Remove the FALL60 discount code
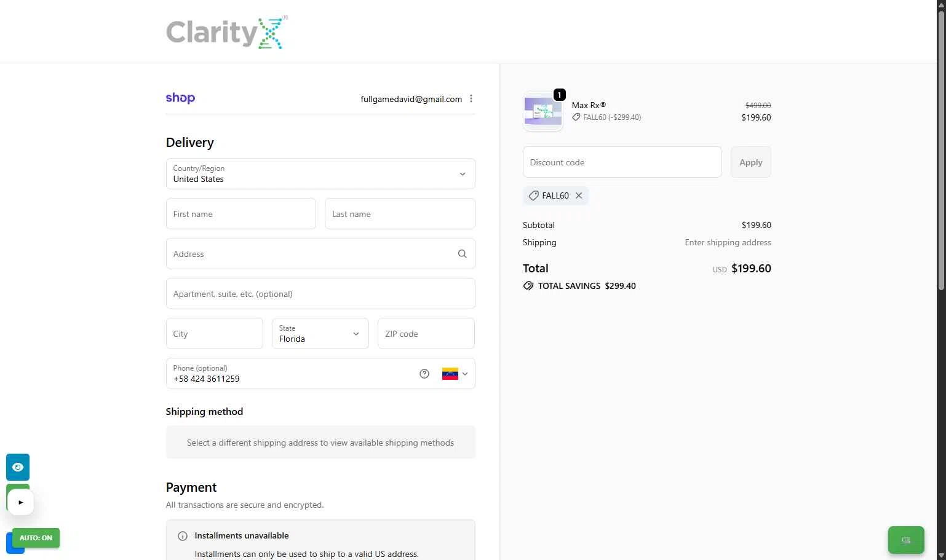This screenshot has width=946, height=560. point(579,195)
